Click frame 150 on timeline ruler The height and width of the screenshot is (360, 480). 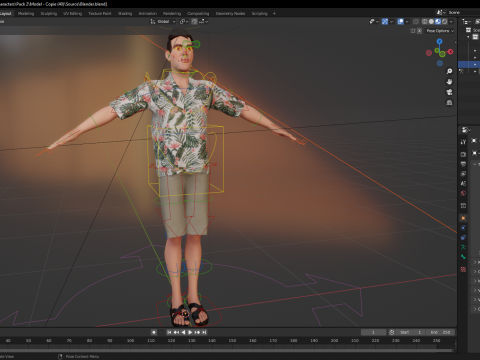tap(232, 341)
